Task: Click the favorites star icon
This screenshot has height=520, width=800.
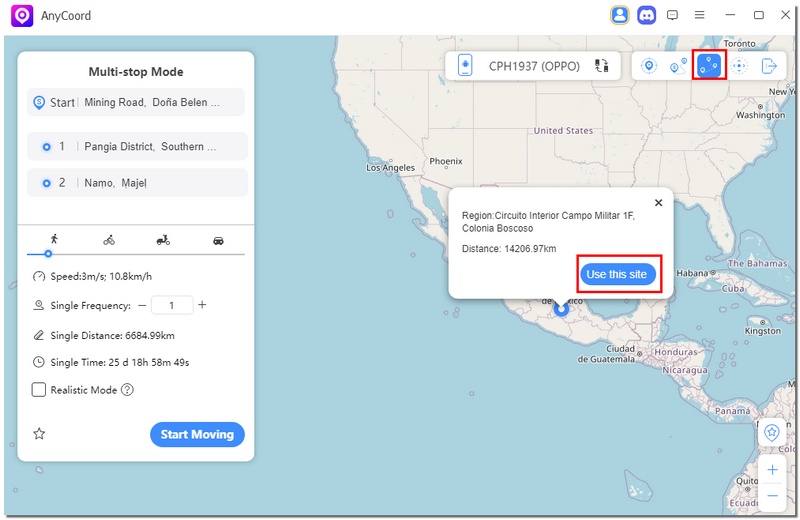Action: coord(40,434)
